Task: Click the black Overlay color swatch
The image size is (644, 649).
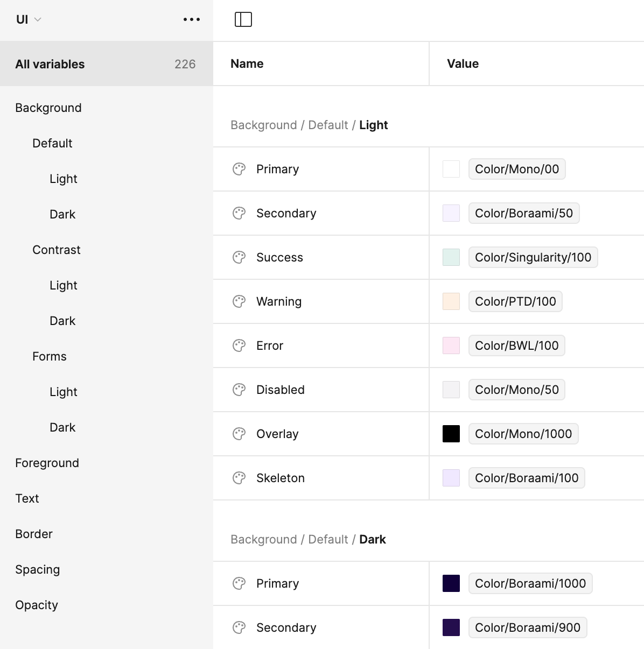Action: point(451,434)
